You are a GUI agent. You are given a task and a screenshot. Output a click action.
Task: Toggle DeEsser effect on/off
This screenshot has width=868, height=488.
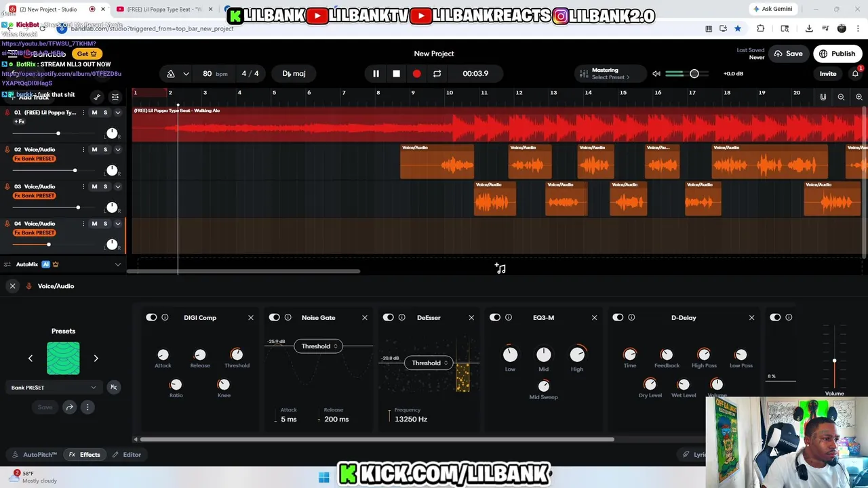388,317
